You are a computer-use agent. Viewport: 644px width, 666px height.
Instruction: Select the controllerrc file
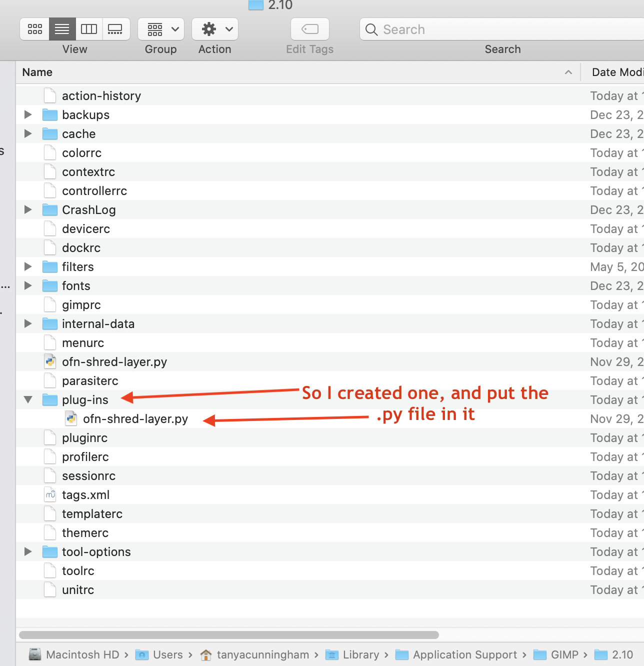tap(94, 190)
